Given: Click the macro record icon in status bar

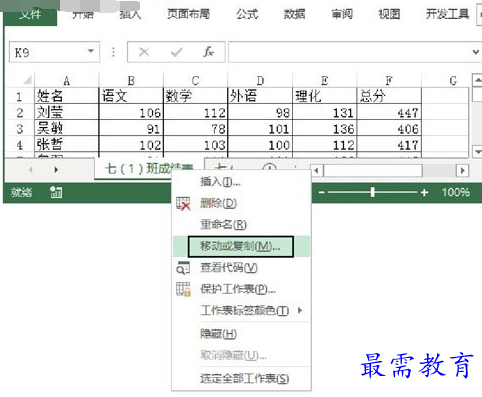Looking at the screenshot, I should pyautogui.click(x=56, y=192).
